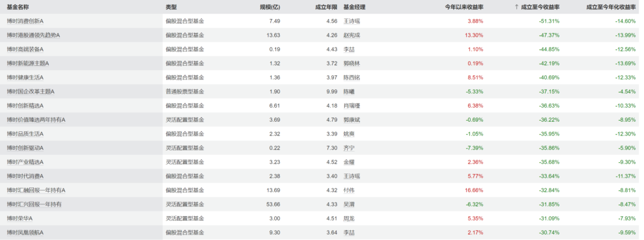Click the since-inception return -32.84%

(x=550, y=190)
